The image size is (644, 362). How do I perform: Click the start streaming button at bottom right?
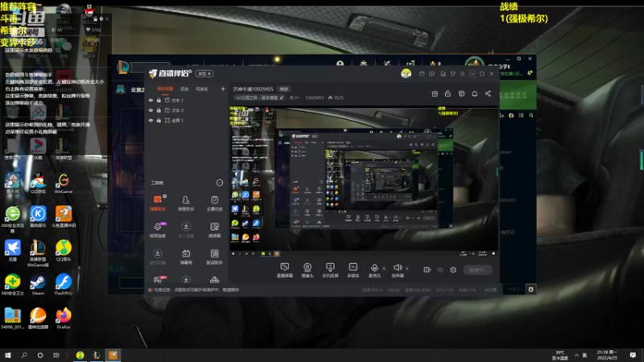pos(477,269)
